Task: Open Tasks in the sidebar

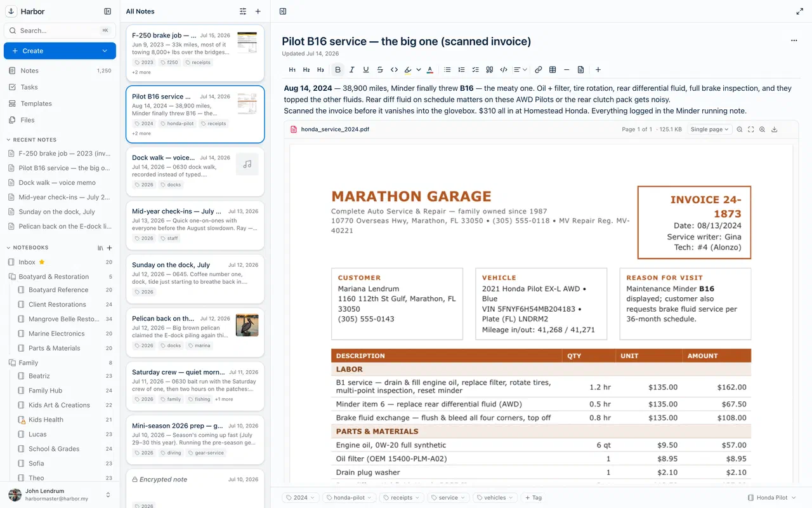Action: coord(60,87)
